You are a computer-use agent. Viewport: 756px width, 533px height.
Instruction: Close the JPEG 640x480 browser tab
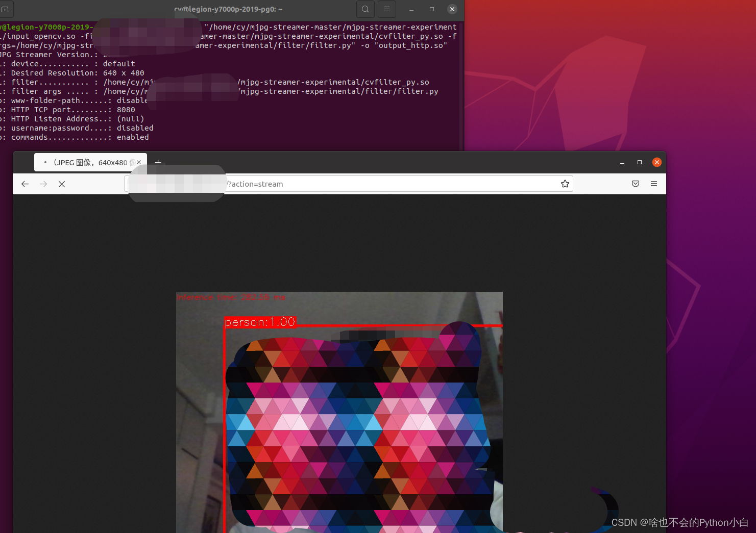(139, 162)
